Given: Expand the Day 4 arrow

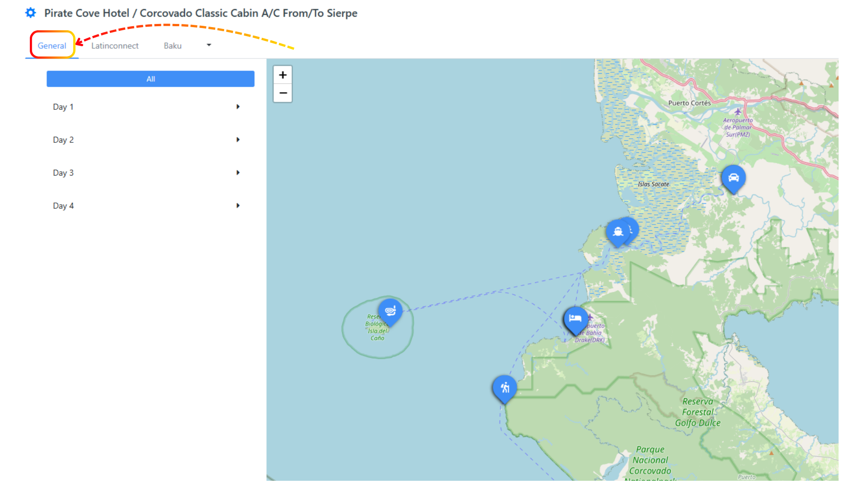Looking at the screenshot, I should pos(238,206).
